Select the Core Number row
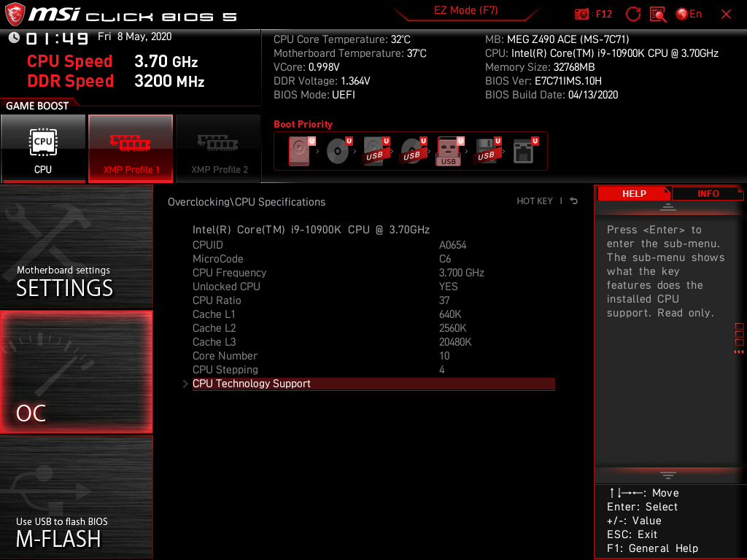747x560 pixels. (373, 356)
